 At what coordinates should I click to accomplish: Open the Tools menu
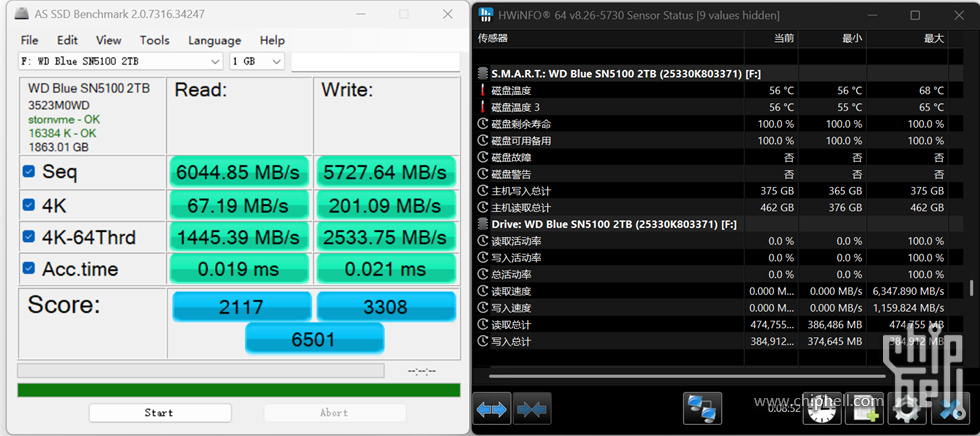coord(154,40)
